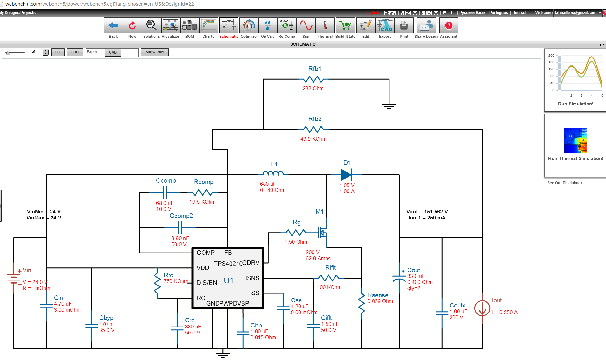Select the D1 diode symbol

346,175
